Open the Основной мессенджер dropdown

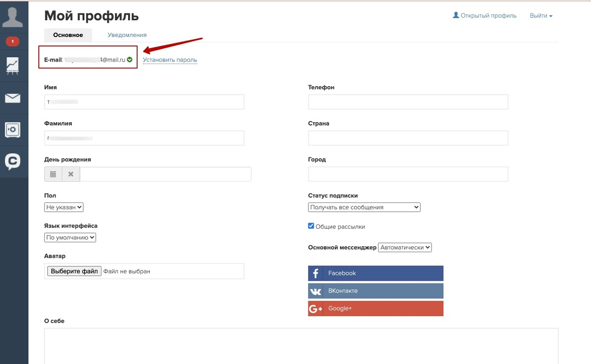[405, 247]
